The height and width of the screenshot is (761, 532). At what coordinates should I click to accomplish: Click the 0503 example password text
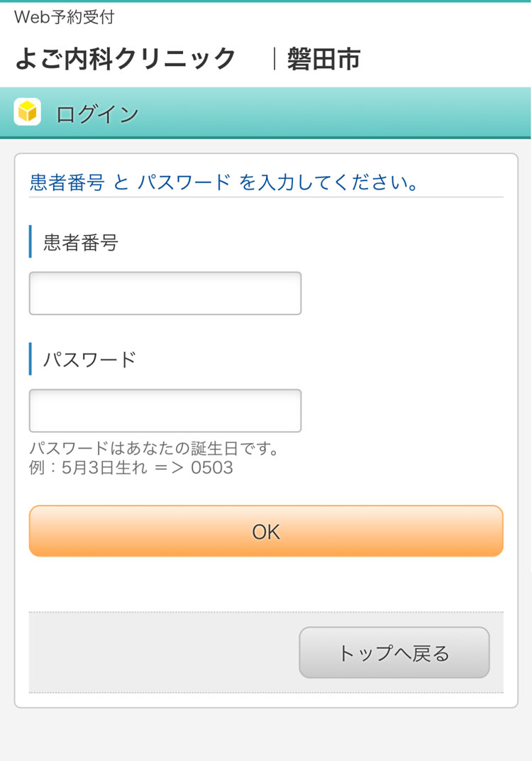(211, 468)
